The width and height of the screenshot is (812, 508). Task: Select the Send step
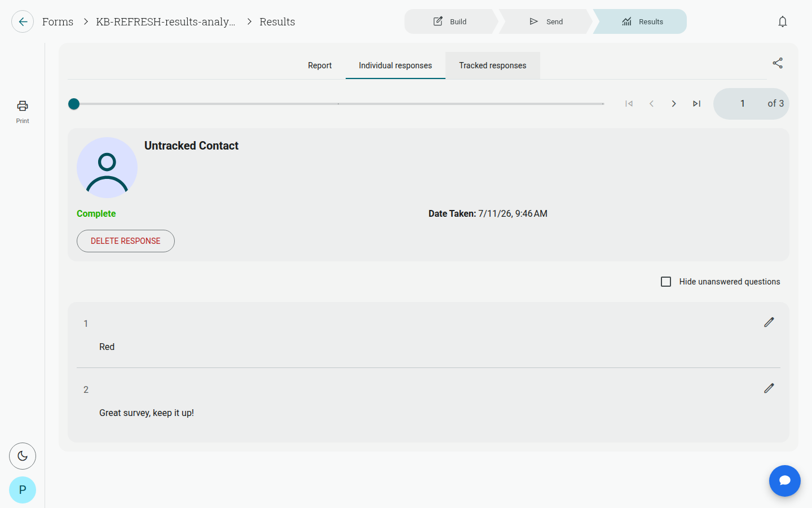546,21
